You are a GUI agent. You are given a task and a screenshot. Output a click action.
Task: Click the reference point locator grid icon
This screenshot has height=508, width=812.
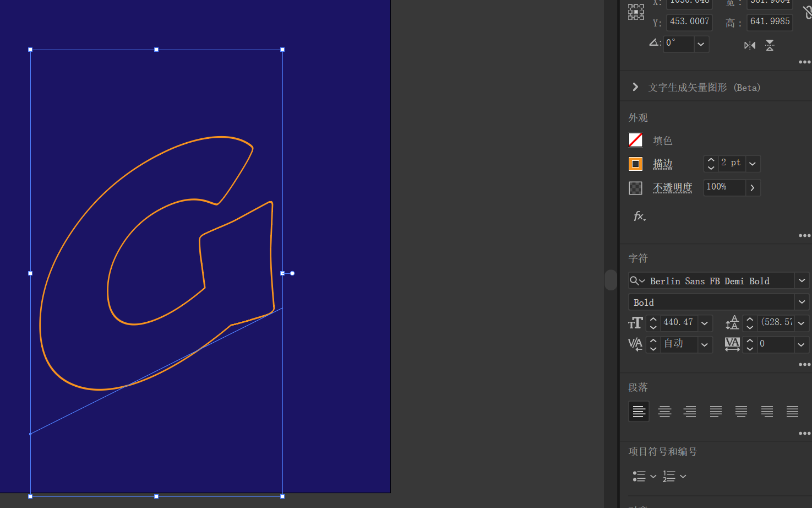pyautogui.click(x=636, y=12)
